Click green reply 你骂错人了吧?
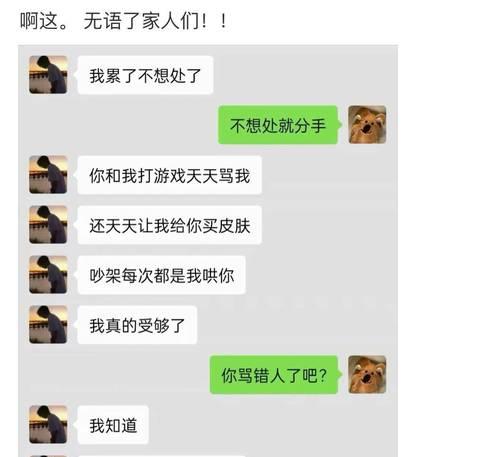Image resolution: width=500 pixels, height=457 pixels. click(274, 375)
